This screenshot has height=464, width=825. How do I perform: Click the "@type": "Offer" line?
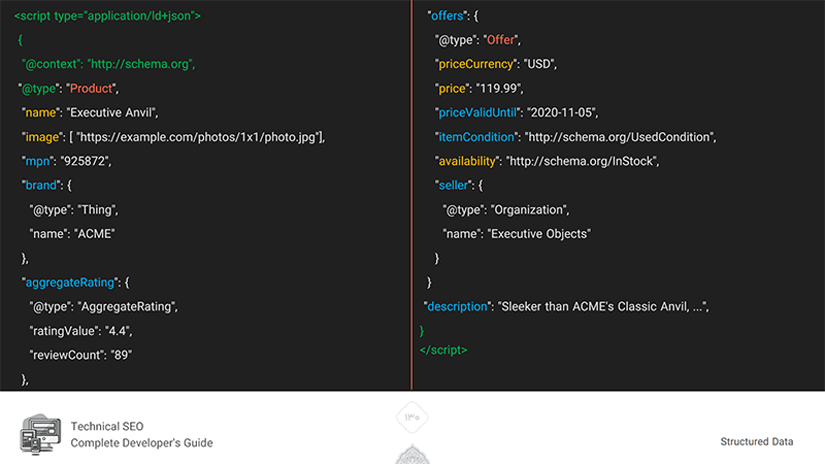(x=478, y=40)
